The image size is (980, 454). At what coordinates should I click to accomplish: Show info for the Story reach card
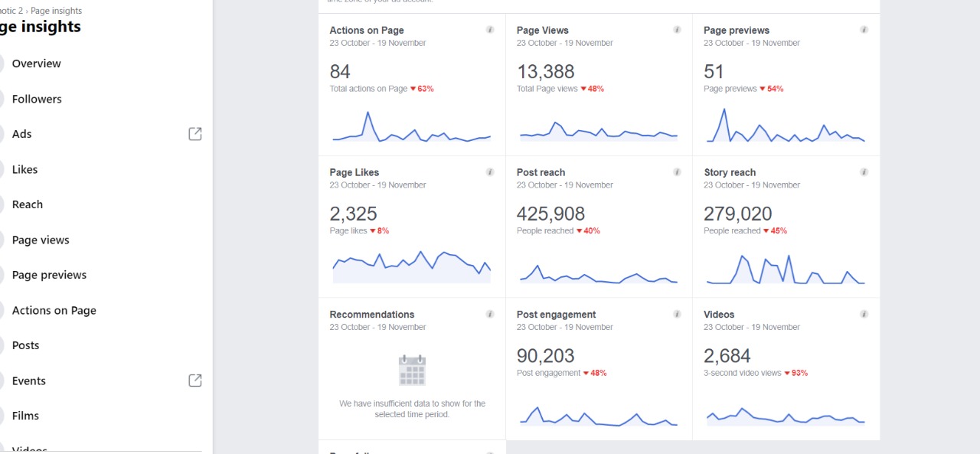tap(864, 172)
